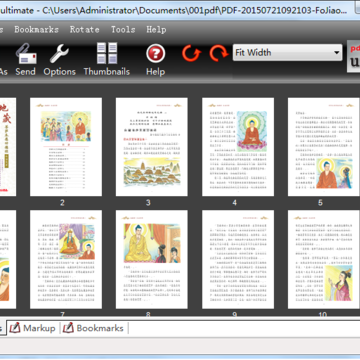Select page 2 thumbnail
360x360 pixels.
66,147
